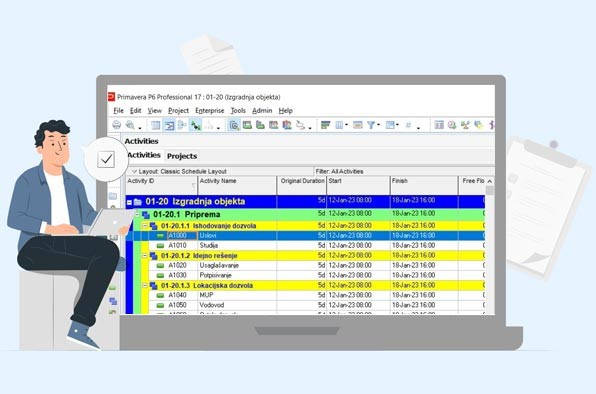Toggle the highlighted magnifier Activity Details icon
596x394 pixels.
(234, 125)
